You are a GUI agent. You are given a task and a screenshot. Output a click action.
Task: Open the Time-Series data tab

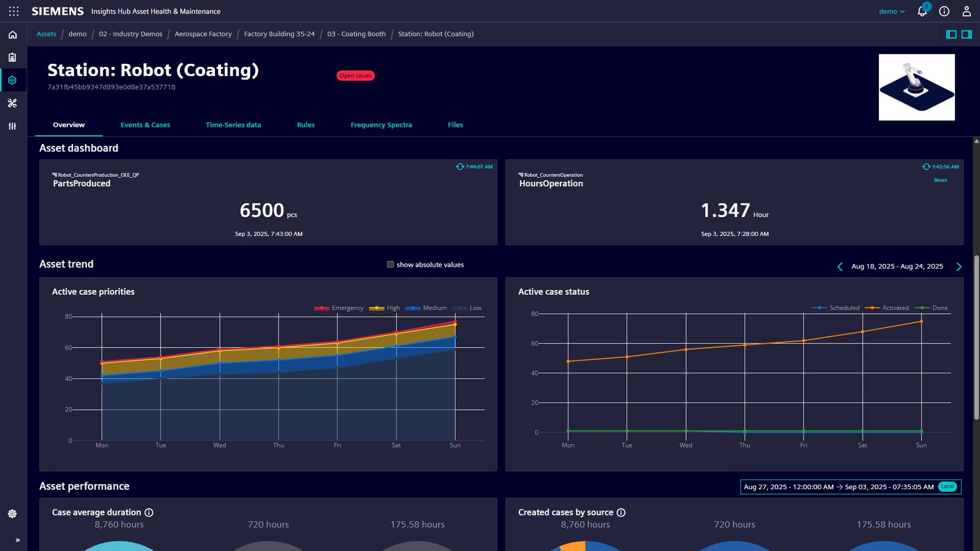(x=233, y=125)
